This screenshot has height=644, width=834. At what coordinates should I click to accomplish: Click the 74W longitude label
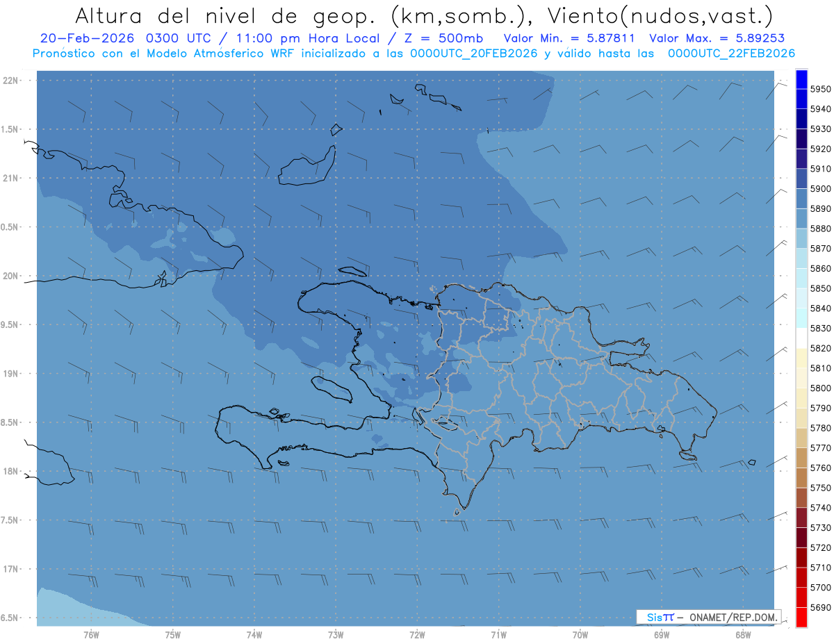(x=254, y=635)
